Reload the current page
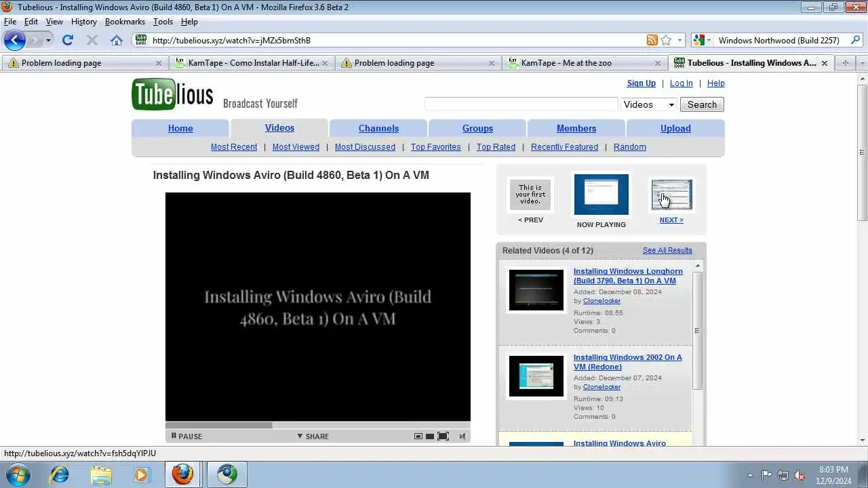 click(x=68, y=41)
